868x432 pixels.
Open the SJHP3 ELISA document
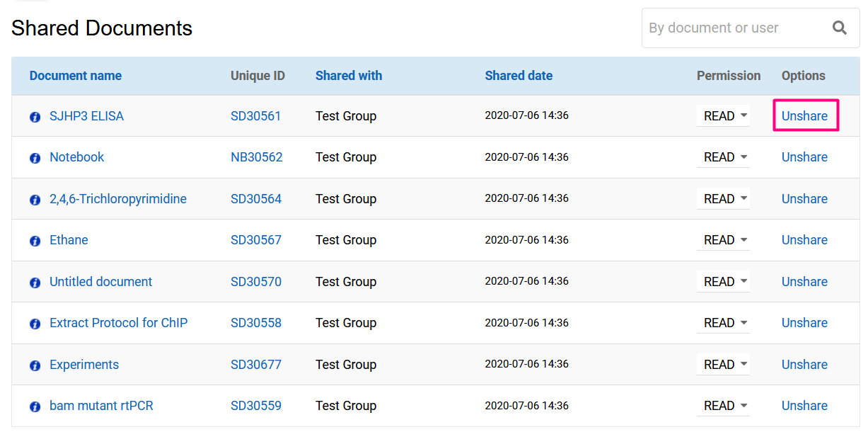click(x=86, y=116)
